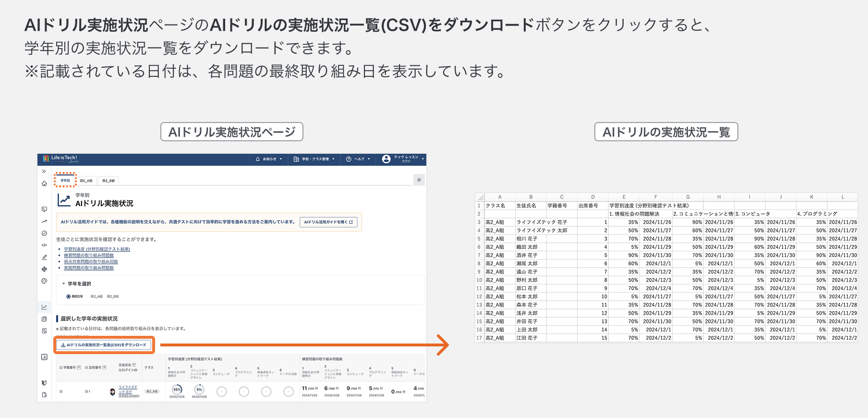868x418 pixels.
Task: Click 高2_B組 in grade selection panel
Action: [x=113, y=296]
